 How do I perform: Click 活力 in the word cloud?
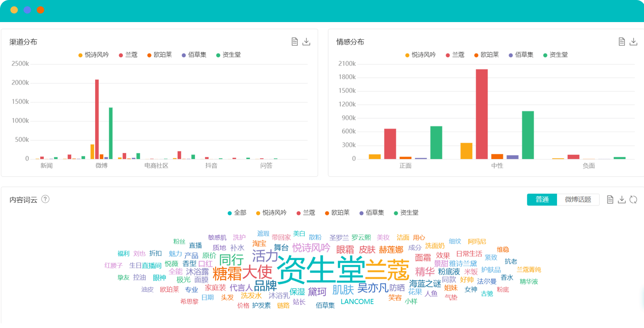265,256
